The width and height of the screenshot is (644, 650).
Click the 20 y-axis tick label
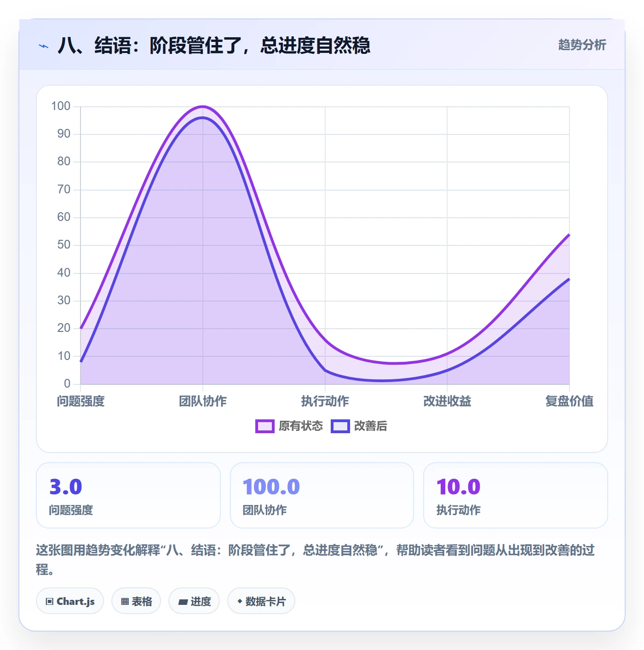[x=64, y=328]
